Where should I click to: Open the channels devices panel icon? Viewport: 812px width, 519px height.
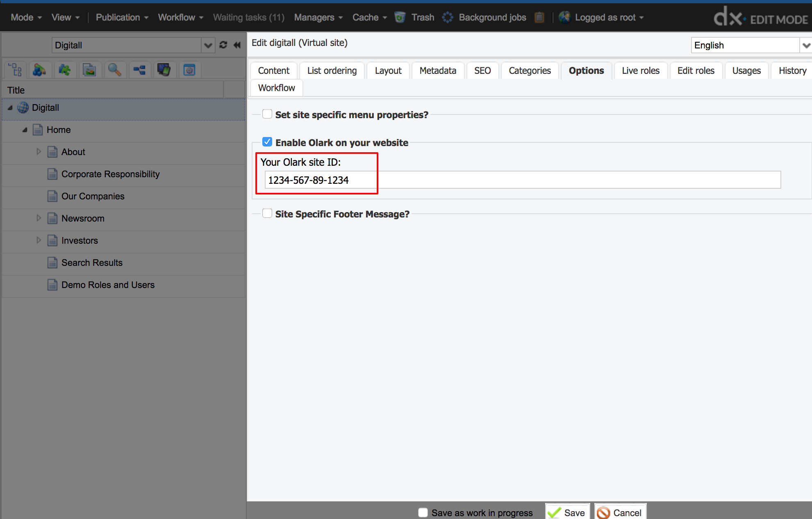click(x=164, y=70)
